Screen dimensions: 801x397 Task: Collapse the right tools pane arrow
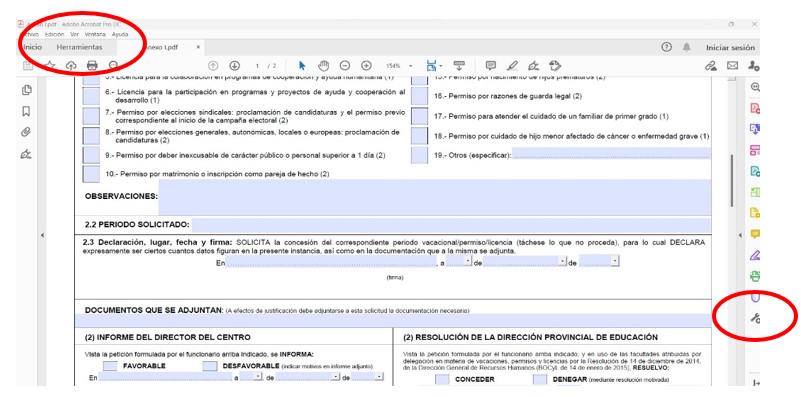[741, 235]
